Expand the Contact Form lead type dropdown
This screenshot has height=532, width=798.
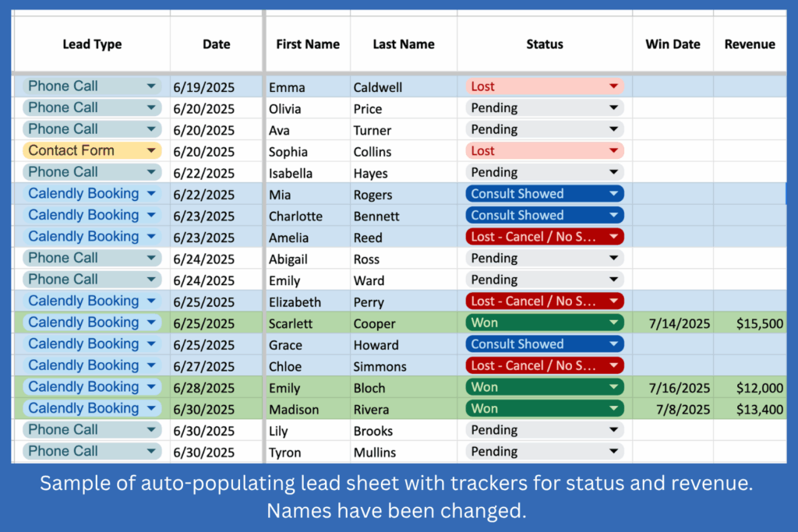coord(151,151)
